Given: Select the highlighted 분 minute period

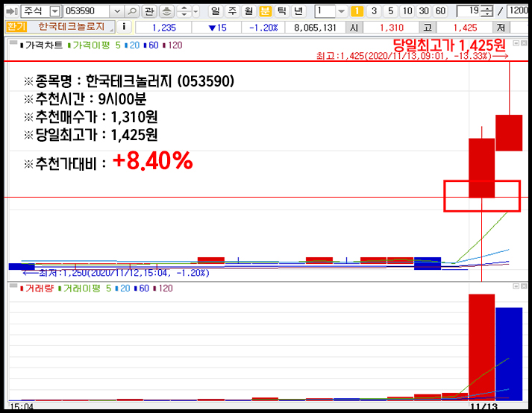Looking at the screenshot, I should [265, 11].
